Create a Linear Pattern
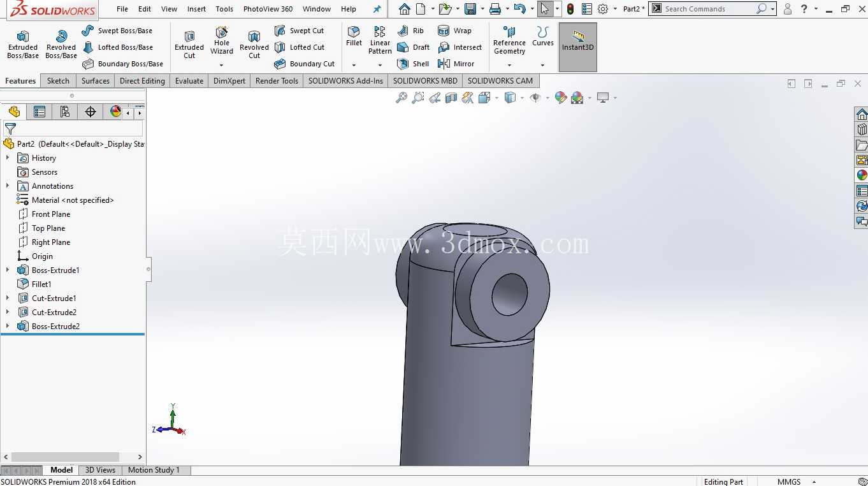The height and width of the screenshot is (486, 868). [380, 40]
